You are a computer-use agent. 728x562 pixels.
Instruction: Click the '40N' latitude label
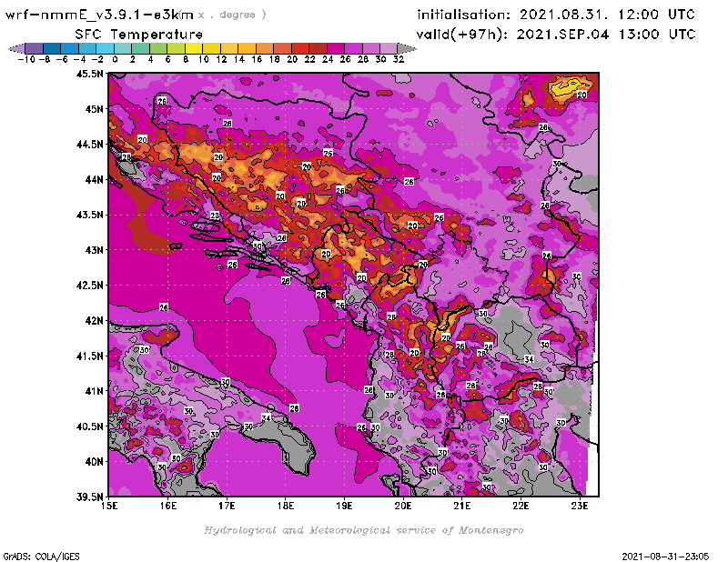pos(94,462)
